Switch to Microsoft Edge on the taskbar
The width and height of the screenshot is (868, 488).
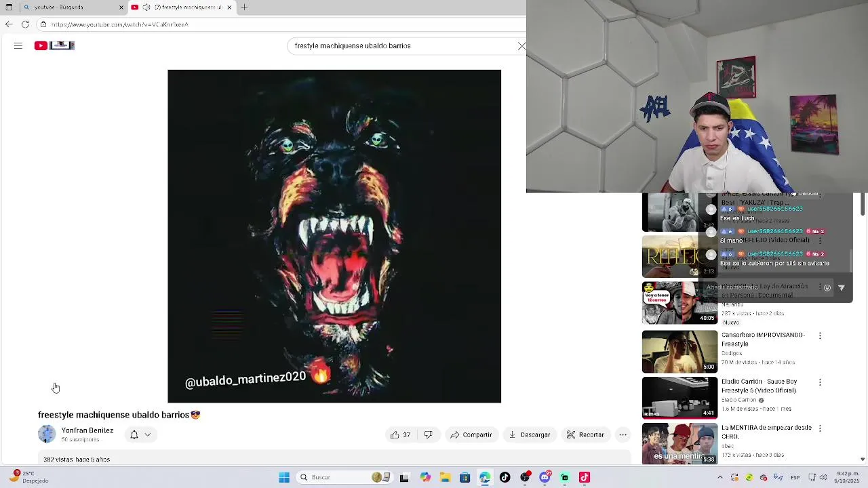[x=485, y=477]
